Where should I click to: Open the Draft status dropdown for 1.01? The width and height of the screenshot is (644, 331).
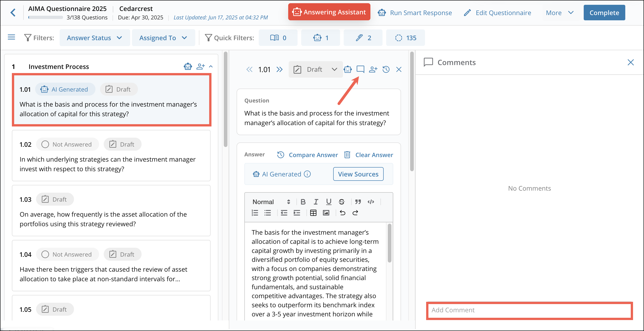pyautogui.click(x=316, y=69)
